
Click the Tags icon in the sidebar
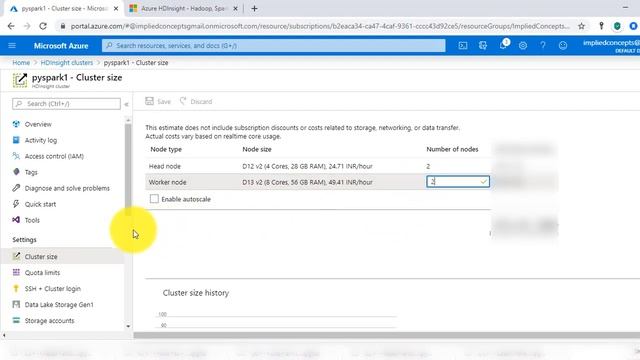[16, 172]
